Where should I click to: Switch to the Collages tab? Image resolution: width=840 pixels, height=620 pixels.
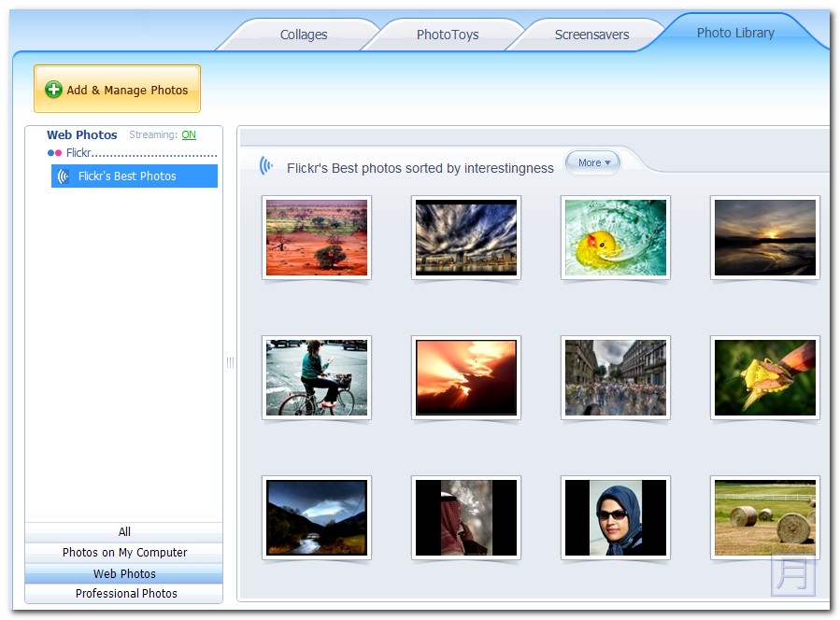[304, 35]
